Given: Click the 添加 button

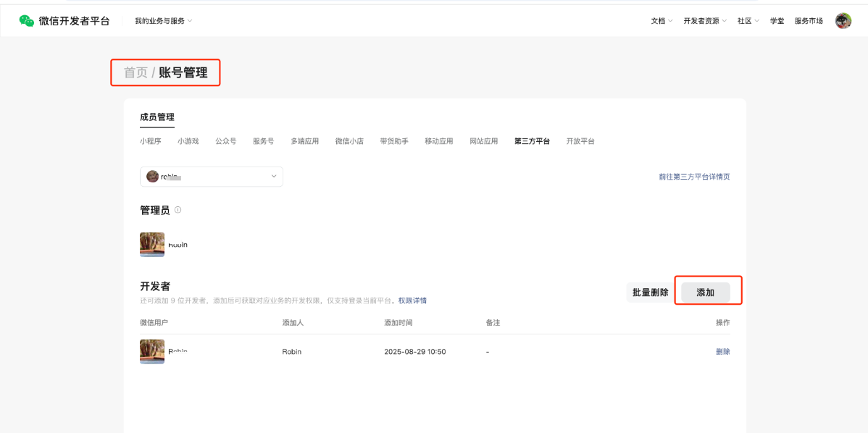Looking at the screenshot, I should [x=705, y=293].
